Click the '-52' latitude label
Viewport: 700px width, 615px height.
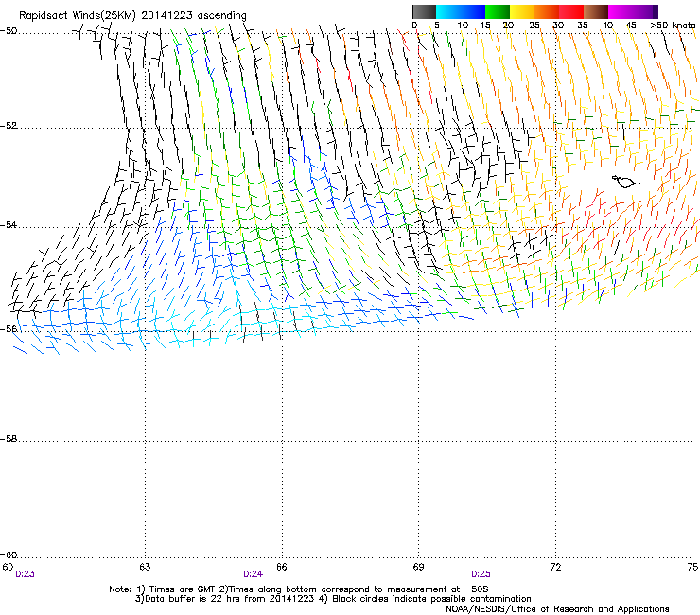click(x=9, y=126)
